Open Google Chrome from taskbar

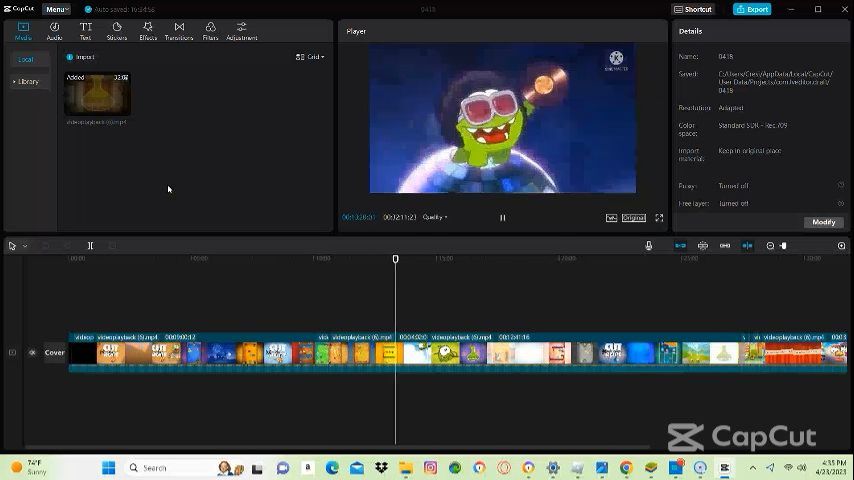coord(626,467)
